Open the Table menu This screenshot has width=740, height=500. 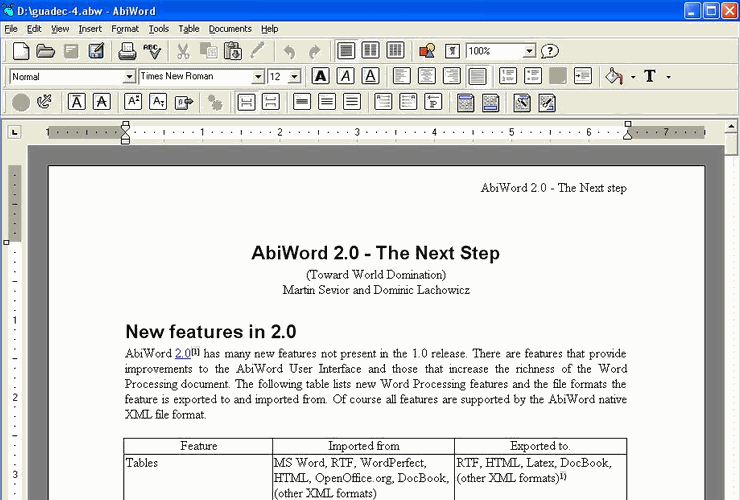[x=189, y=29]
